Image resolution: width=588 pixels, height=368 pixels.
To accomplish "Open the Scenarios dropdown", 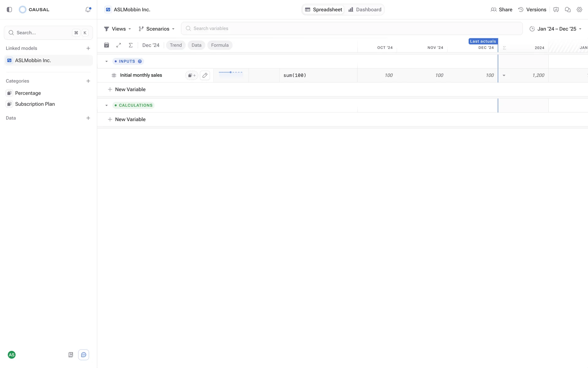I will pyautogui.click(x=156, y=29).
